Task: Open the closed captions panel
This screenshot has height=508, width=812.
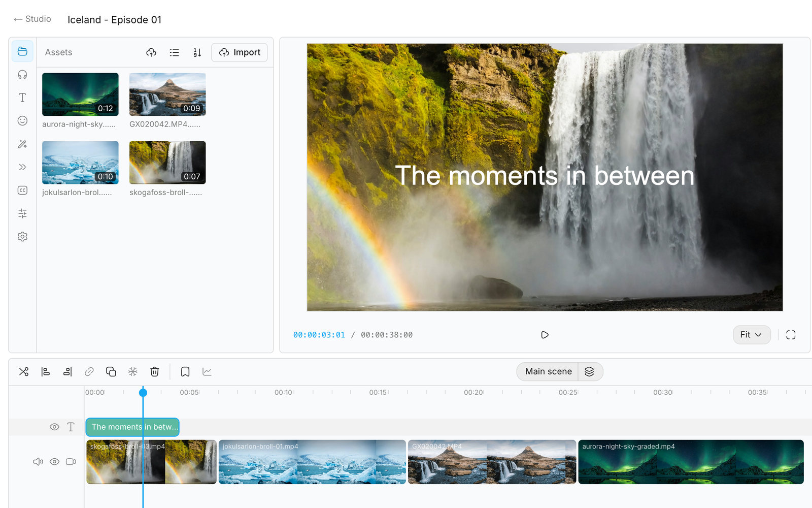Action: click(22, 190)
